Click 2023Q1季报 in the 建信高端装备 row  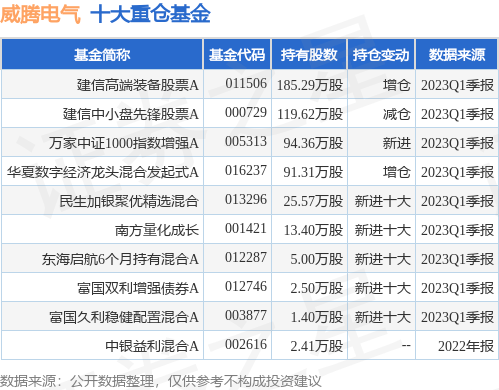457,85
